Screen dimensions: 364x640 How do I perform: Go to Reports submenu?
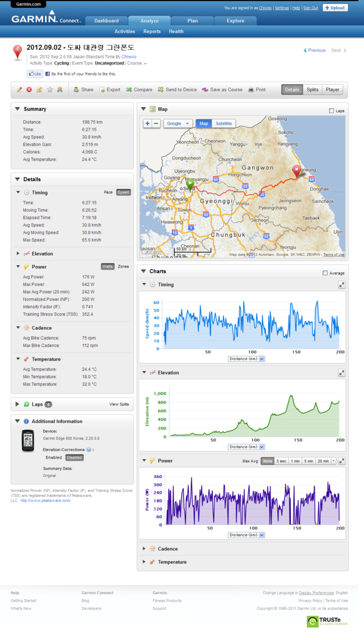[x=152, y=31]
